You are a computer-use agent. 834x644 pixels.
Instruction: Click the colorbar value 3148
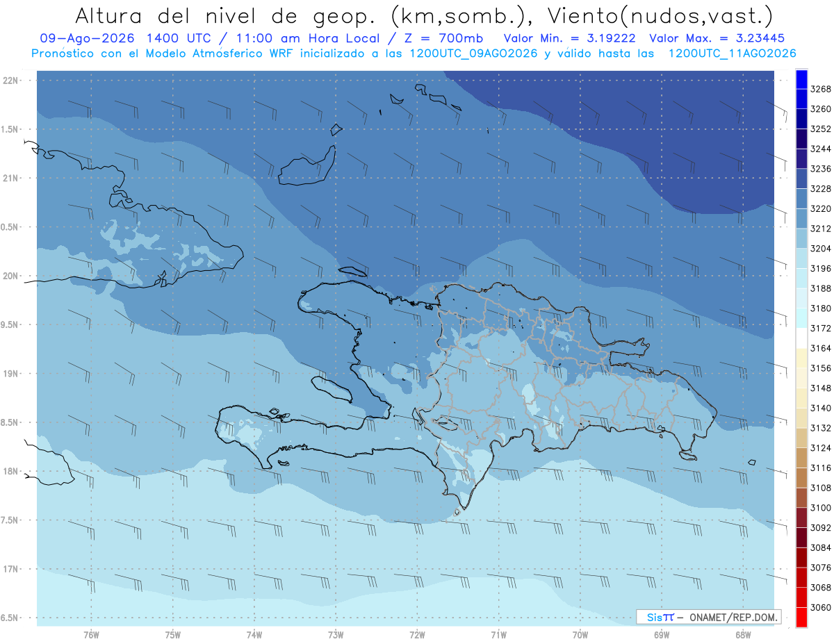pyautogui.click(x=820, y=388)
